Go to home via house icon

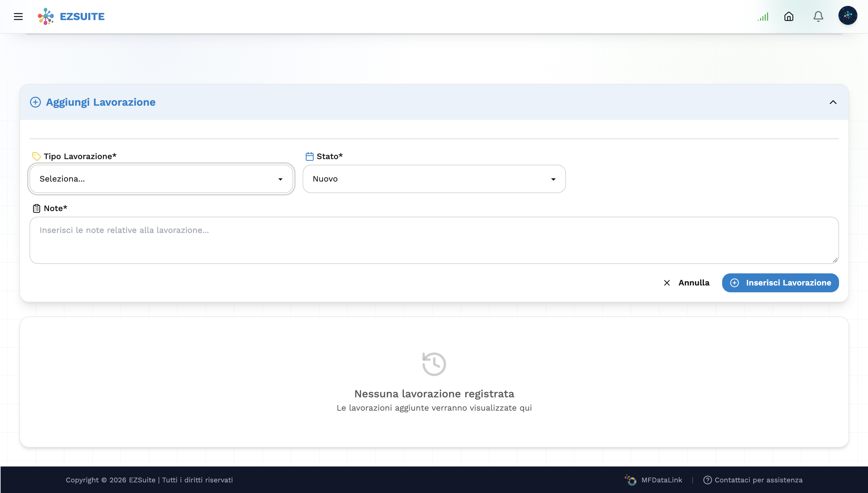click(789, 17)
